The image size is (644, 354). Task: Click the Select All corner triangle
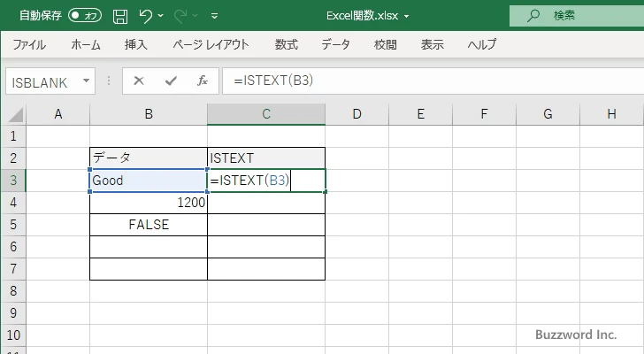point(15,114)
